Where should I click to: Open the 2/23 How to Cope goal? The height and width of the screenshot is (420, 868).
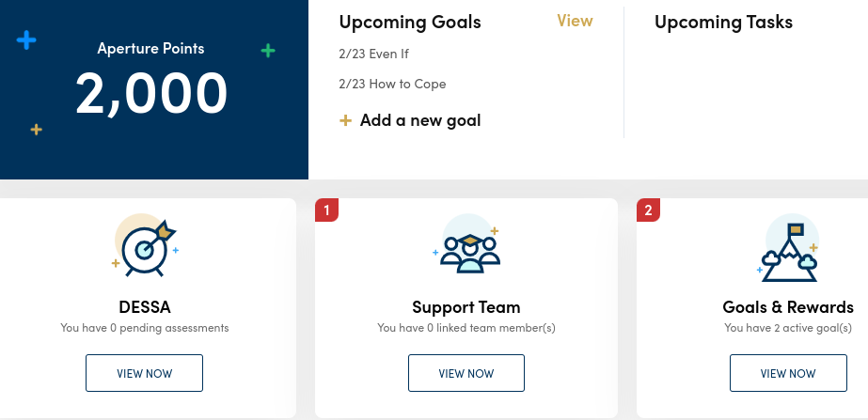click(392, 84)
